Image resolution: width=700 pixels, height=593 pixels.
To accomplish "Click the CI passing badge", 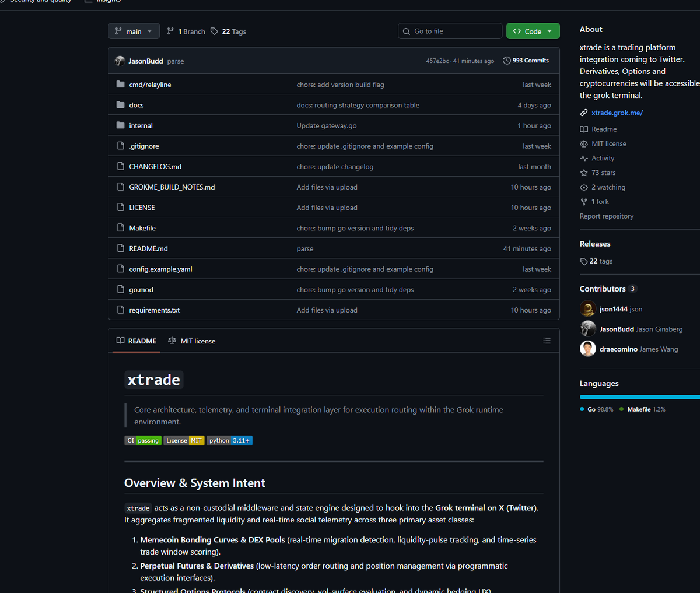I will tap(143, 441).
